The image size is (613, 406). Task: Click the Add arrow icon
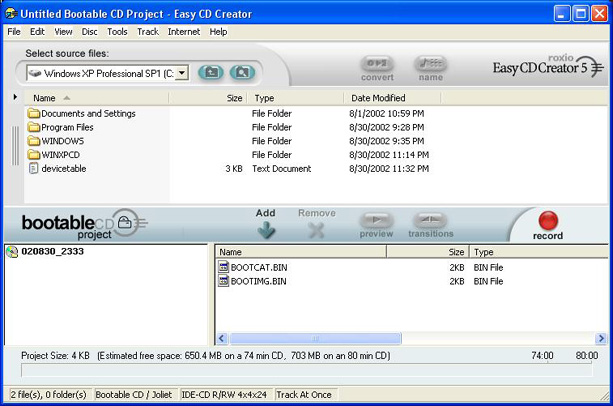[266, 230]
